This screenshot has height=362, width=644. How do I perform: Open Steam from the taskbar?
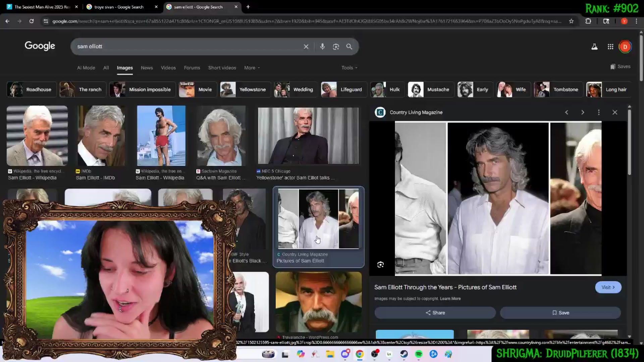[x=404, y=354]
